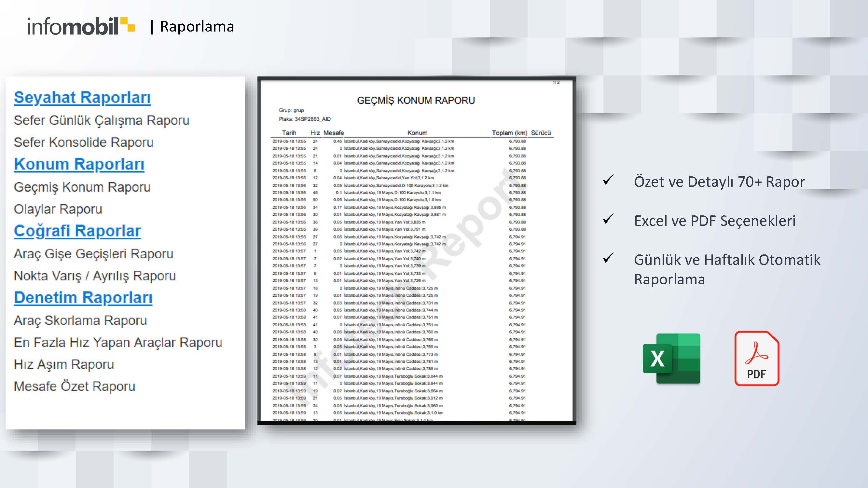
Task: Click the Özet ve Detaylı 70+ Rapor text
Action: (719, 182)
